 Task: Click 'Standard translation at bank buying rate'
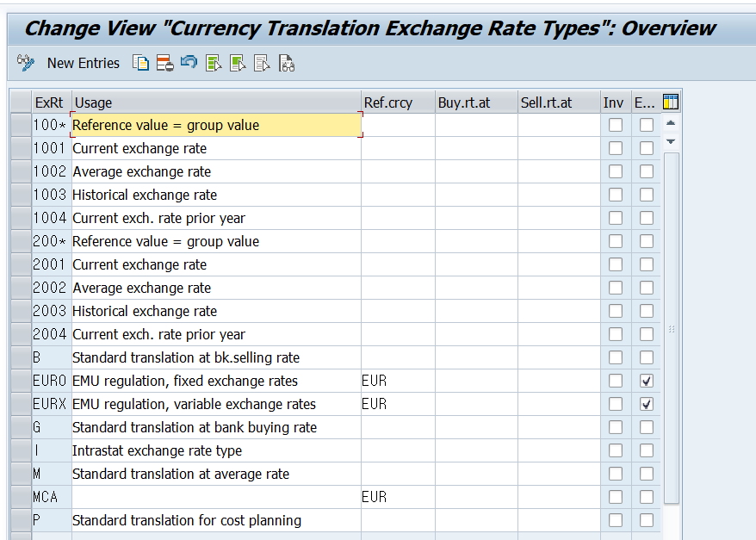click(x=195, y=428)
